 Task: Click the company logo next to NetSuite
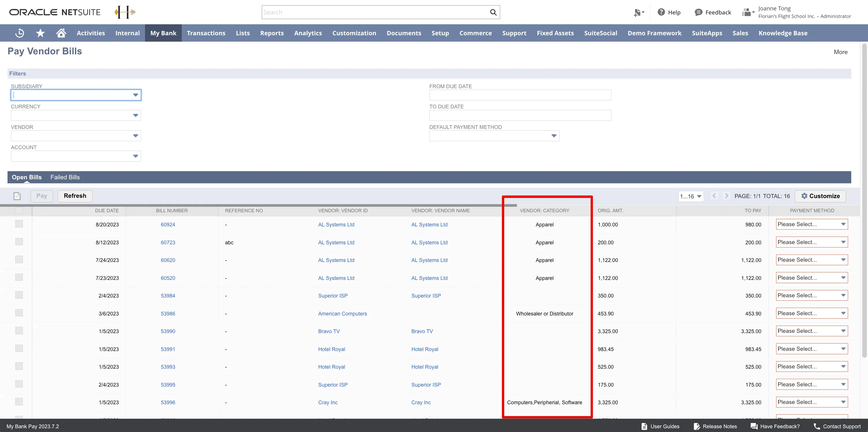point(125,12)
